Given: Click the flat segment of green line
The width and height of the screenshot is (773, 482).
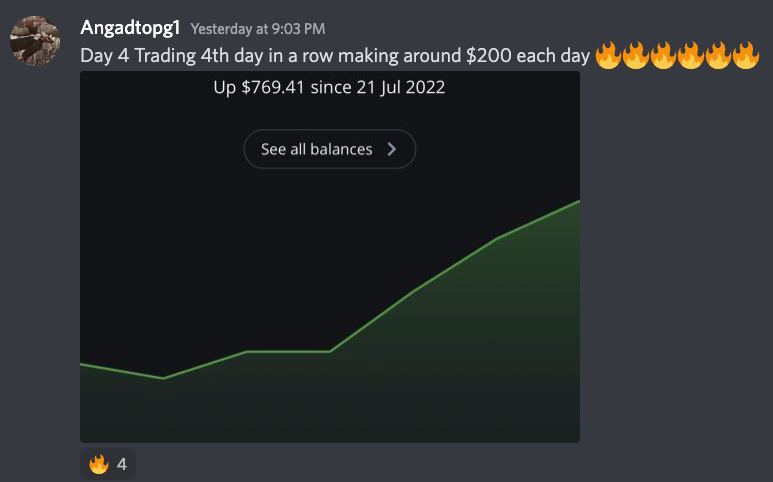Looking at the screenshot, I should 288,351.
